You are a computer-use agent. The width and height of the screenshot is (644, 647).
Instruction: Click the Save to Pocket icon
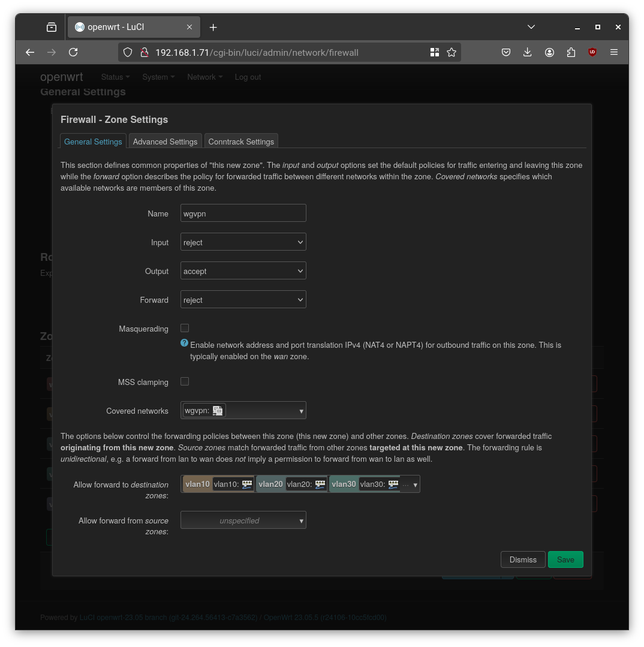(x=506, y=52)
